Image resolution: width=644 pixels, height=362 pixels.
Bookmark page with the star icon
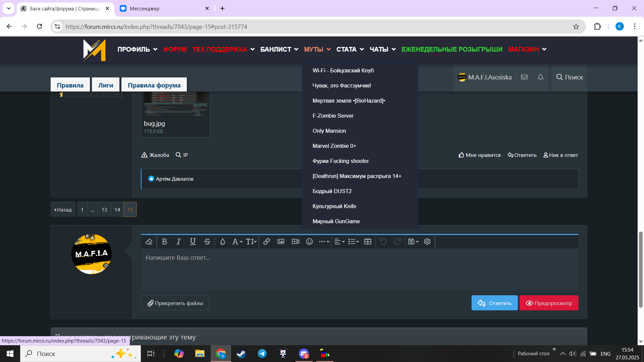576,26
